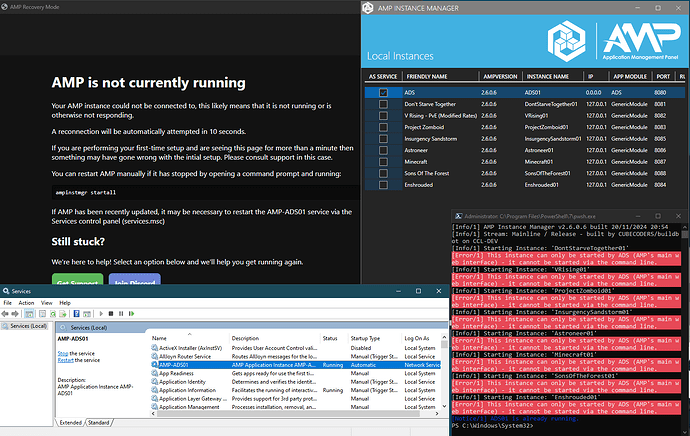Sort instances by Port column header

[663, 76]
